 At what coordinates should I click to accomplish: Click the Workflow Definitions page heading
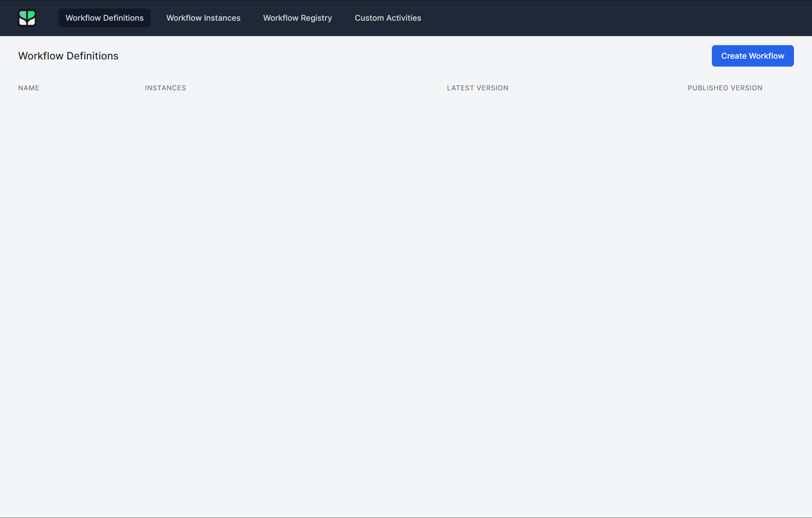[68, 56]
